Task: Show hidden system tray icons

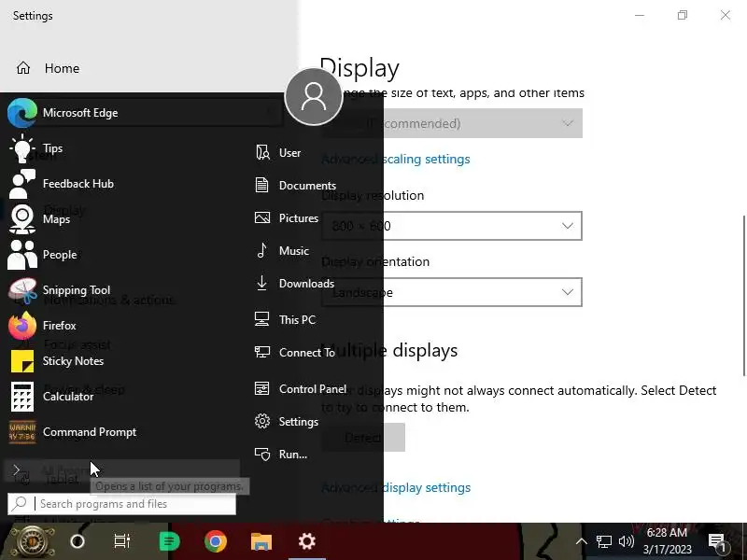Action: click(x=581, y=541)
